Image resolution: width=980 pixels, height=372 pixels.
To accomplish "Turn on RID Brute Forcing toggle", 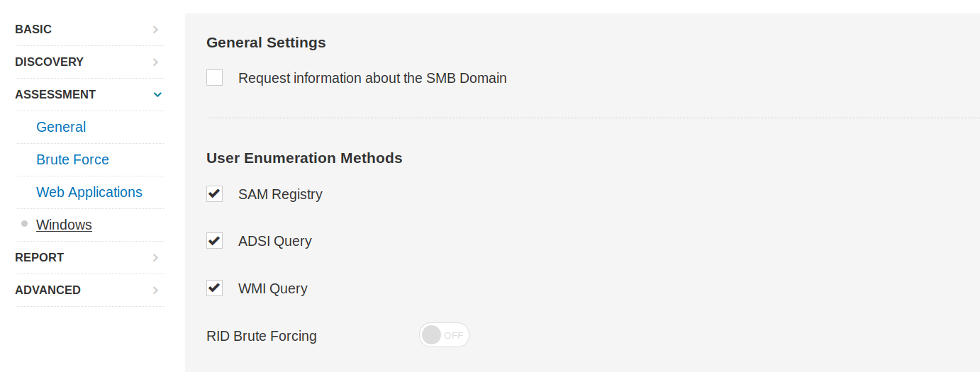I will 444,335.
